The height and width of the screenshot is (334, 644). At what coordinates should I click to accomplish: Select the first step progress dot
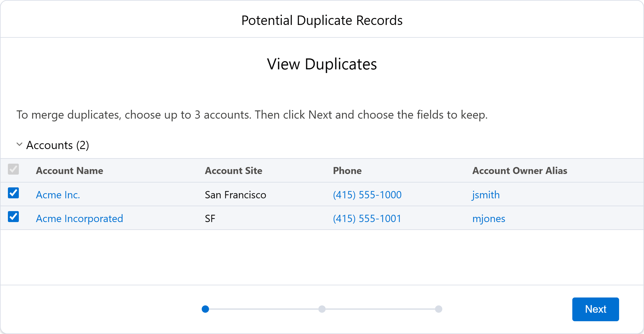click(x=205, y=309)
